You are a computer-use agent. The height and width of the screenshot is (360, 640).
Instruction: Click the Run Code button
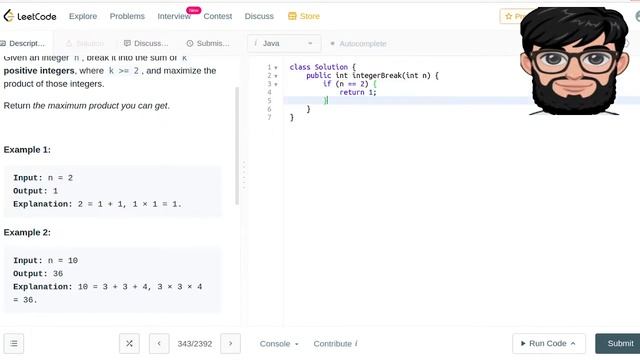tap(549, 343)
